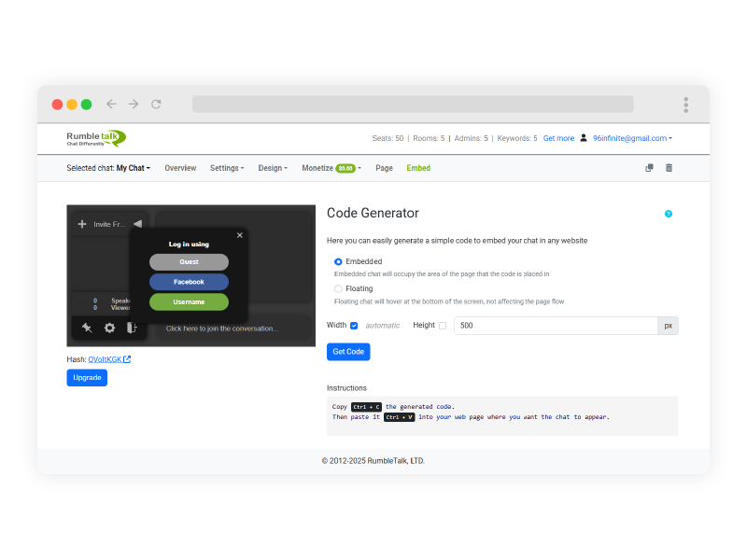This screenshot has height=560, width=747.
Task: Open the Page tab
Action: [x=384, y=168]
